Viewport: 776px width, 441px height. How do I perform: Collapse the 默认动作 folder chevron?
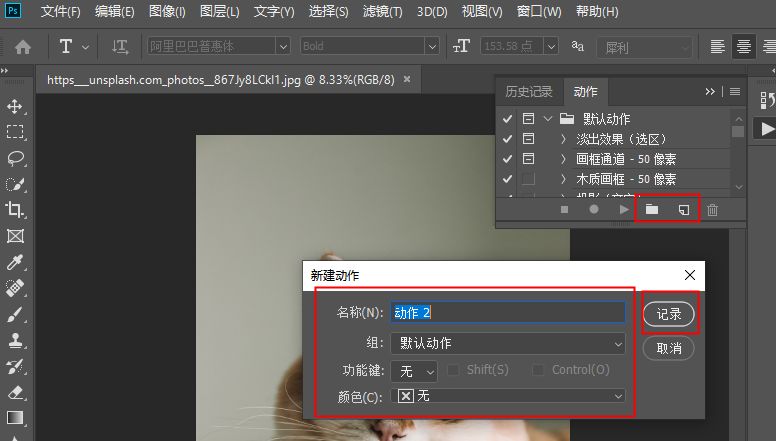point(547,119)
